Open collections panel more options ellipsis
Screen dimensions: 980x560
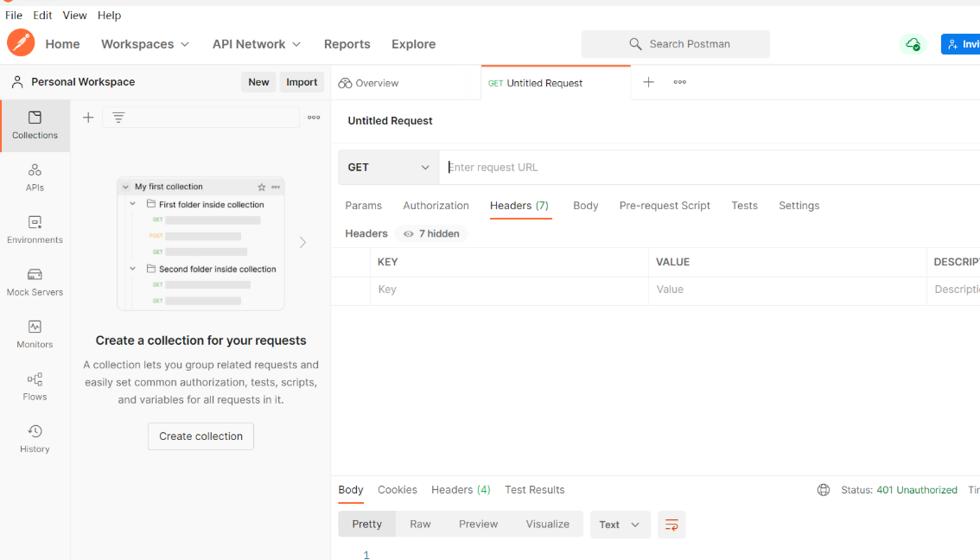[314, 118]
